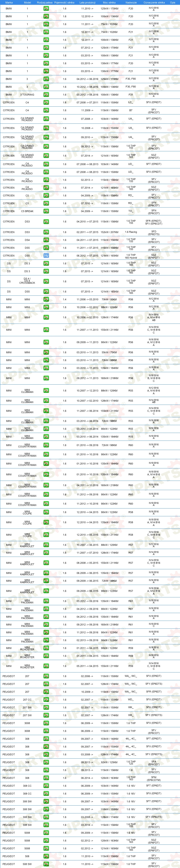The width and height of the screenshot is (180, 868).
Task: Click the Pojemność silnika column header
Action: click(64, 2)
